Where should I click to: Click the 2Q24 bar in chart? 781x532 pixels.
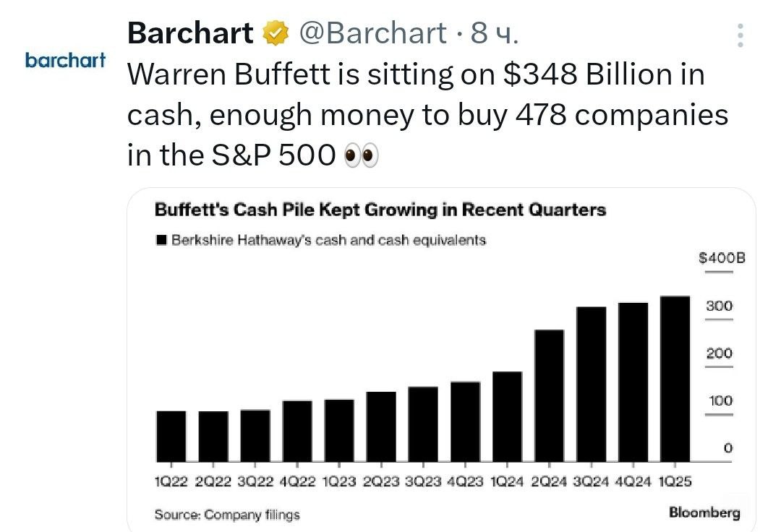[x=549, y=395]
